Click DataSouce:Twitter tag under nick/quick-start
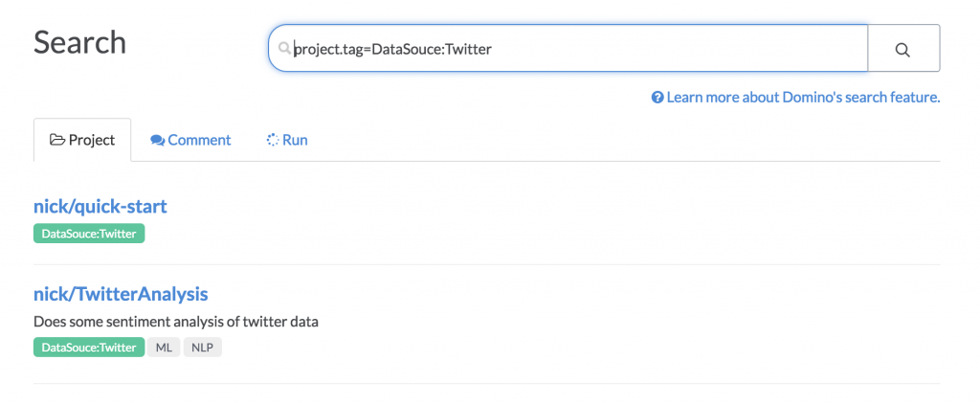 pyautogui.click(x=89, y=234)
